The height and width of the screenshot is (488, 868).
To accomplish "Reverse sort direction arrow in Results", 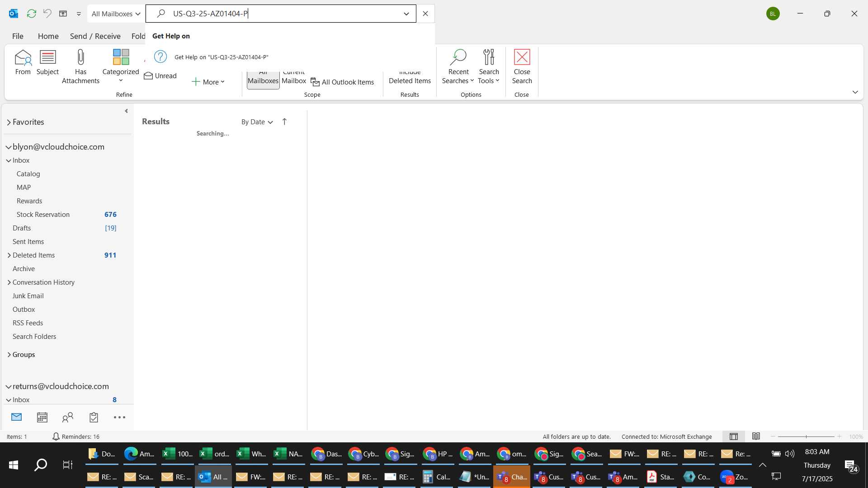I will point(284,122).
